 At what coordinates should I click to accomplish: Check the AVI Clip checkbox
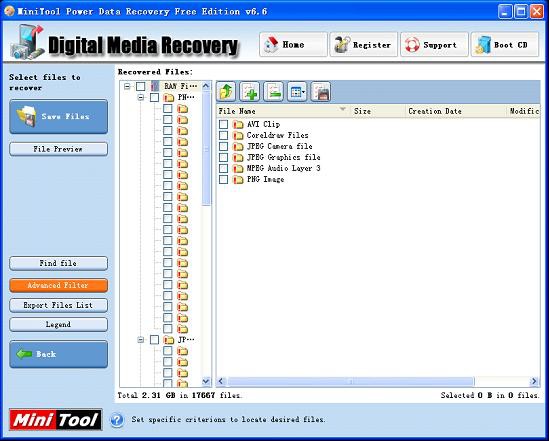click(223, 124)
